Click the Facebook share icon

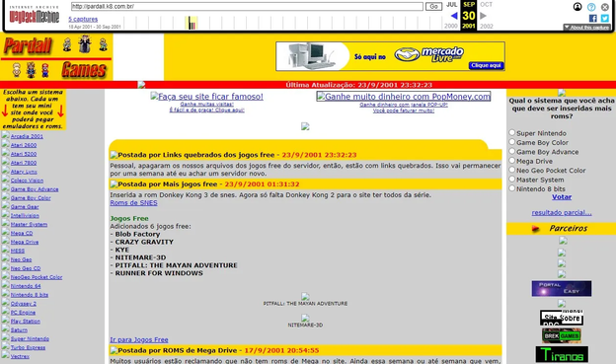[x=593, y=18]
